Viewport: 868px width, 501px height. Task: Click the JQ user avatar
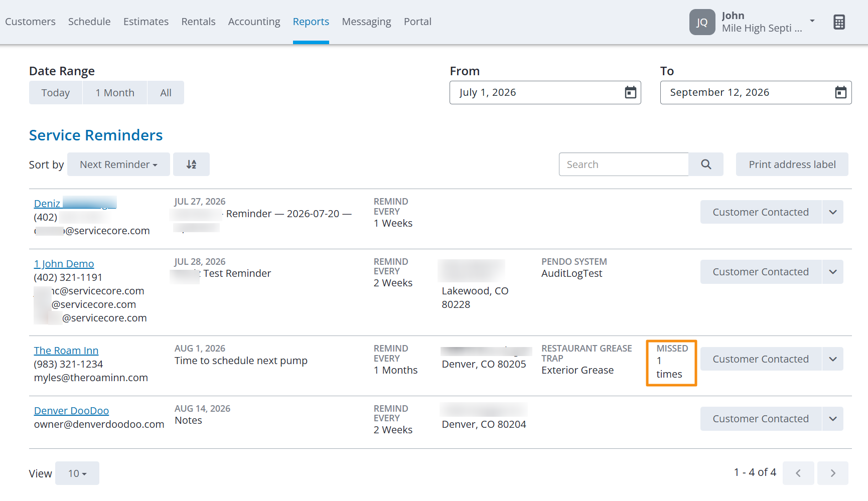click(702, 22)
